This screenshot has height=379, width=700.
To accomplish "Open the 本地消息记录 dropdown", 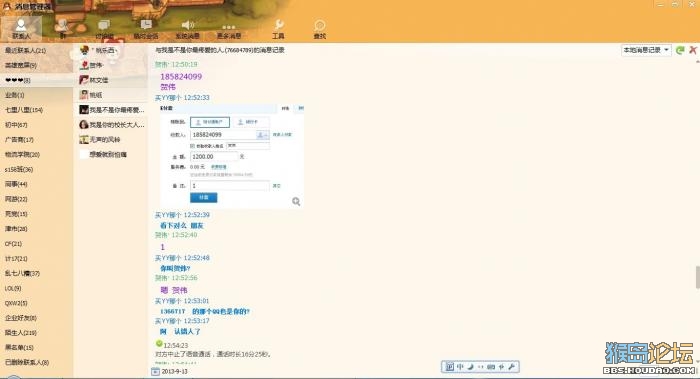I will pyautogui.click(x=646, y=50).
